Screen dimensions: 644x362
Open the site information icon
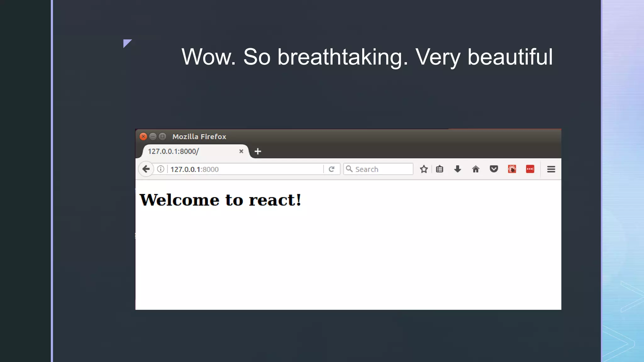tap(161, 169)
